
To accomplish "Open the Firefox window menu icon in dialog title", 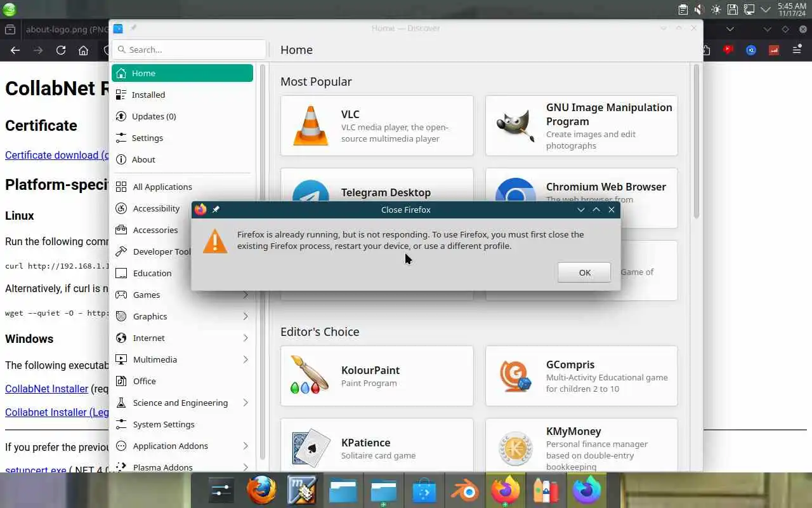I will 200,210.
